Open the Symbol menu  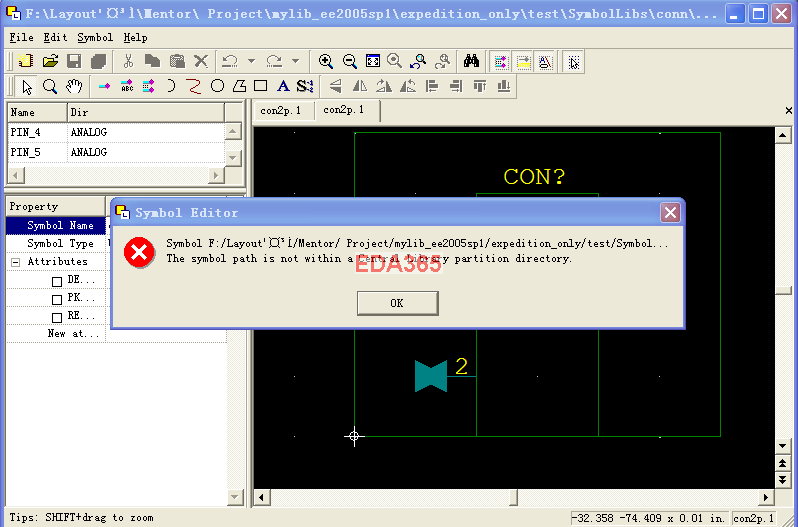pos(95,37)
